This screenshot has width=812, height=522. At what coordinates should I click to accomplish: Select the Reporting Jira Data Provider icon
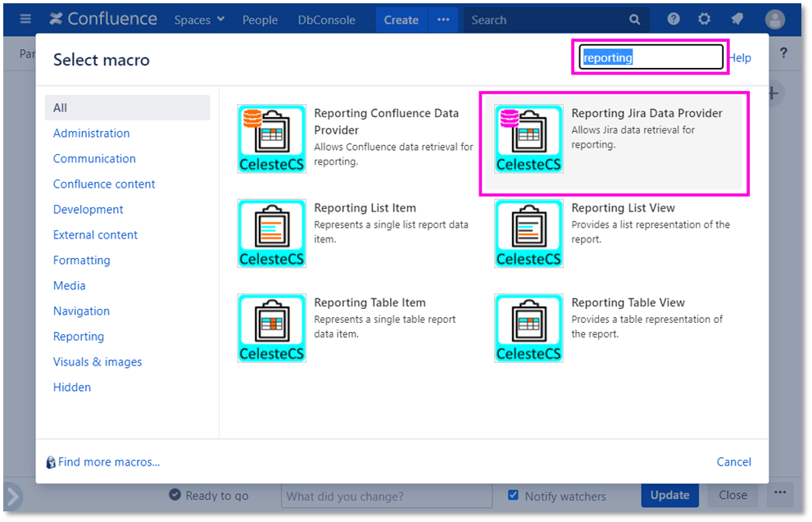click(x=528, y=138)
